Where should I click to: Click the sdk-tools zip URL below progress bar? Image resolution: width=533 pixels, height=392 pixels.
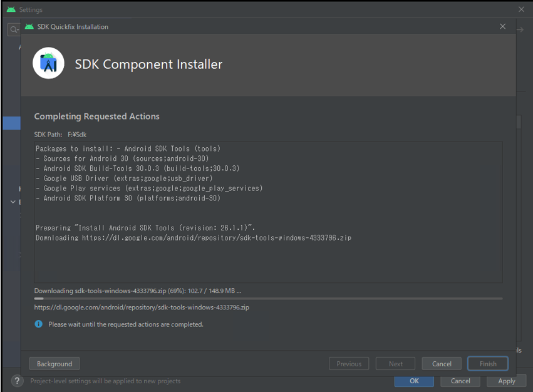pos(142,307)
